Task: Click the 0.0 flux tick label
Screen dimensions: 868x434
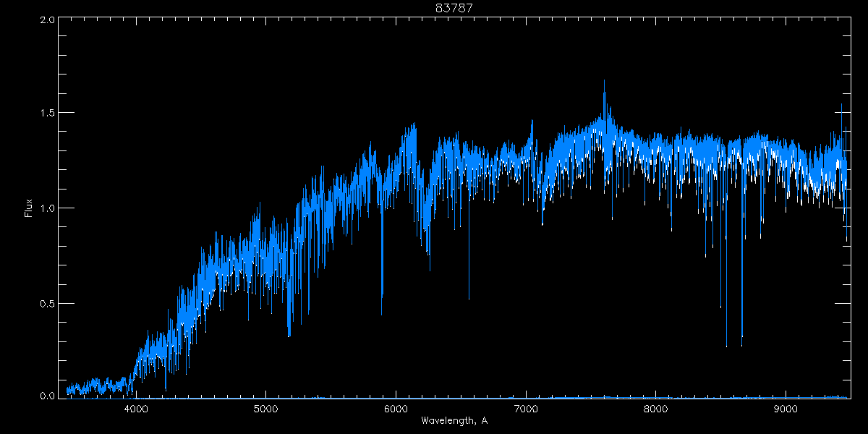Action: [x=48, y=396]
